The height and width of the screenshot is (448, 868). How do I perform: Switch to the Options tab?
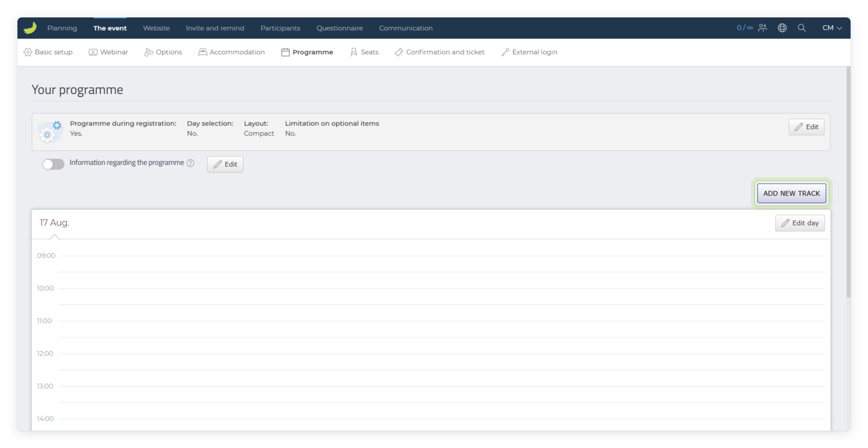tap(163, 52)
